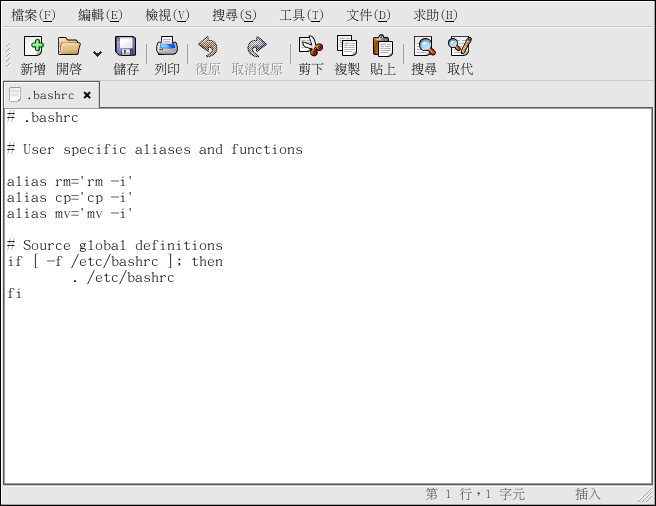Click the 新增 (New) document icon
656x506 pixels.
33,48
